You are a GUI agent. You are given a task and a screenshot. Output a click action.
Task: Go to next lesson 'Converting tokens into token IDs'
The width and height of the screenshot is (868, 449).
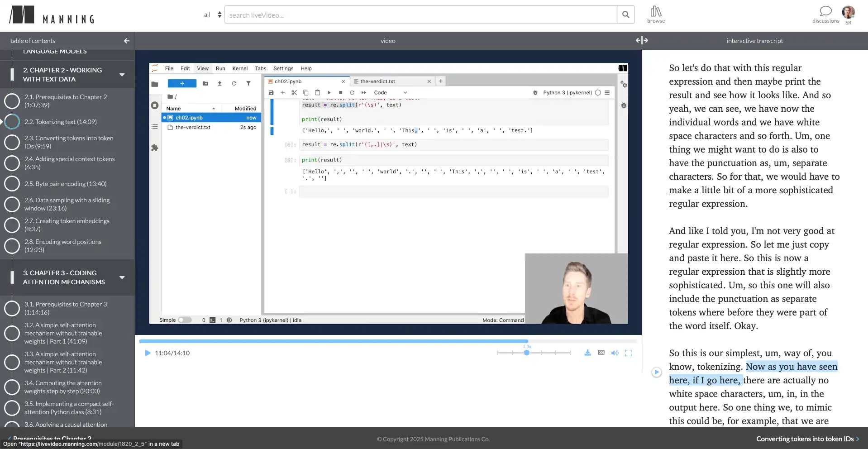[807, 439]
